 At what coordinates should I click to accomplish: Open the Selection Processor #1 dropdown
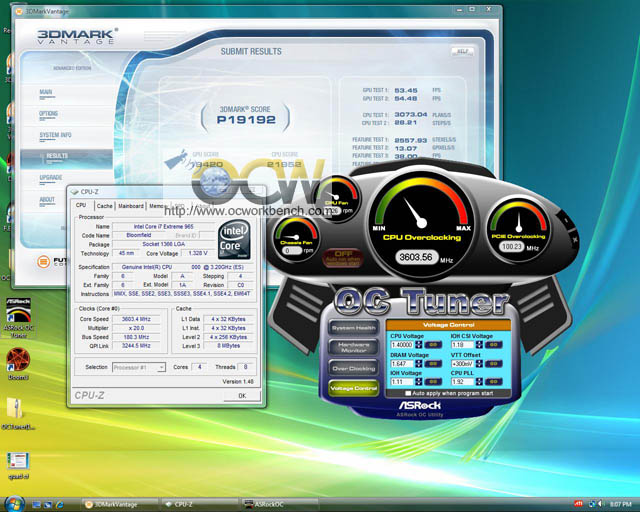click(x=139, y=367)
